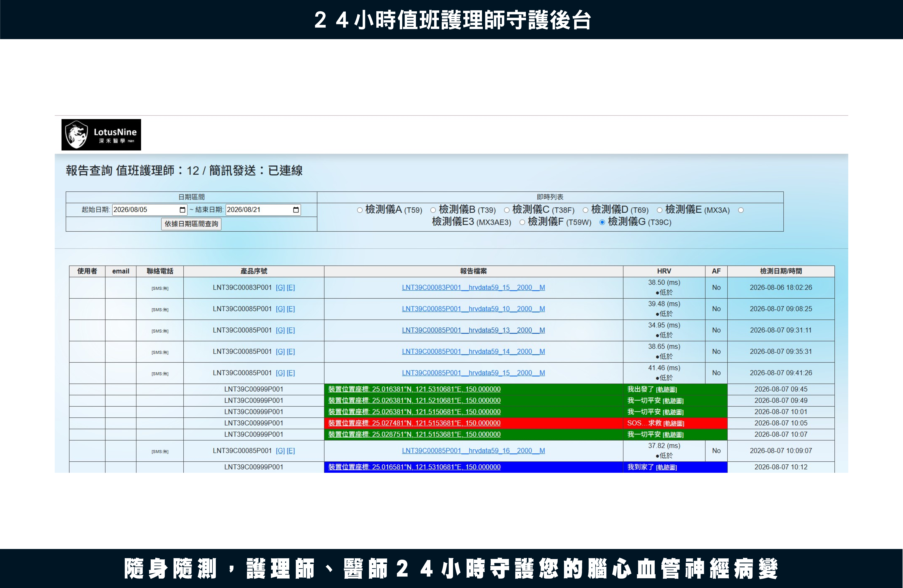Open the end date calendar picker icon
This screenshot has width=903, height=588.
(x=296, y=210)
